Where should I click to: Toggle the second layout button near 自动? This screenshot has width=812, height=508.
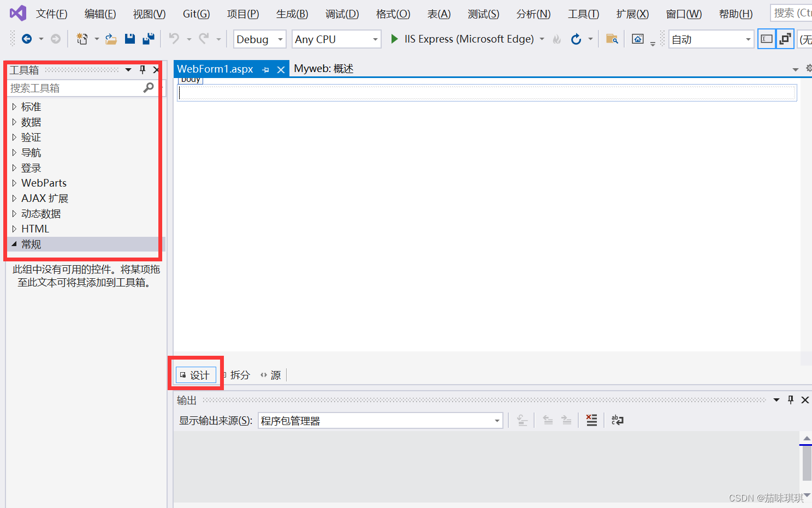pyautogui.click(x=785, y=39)
